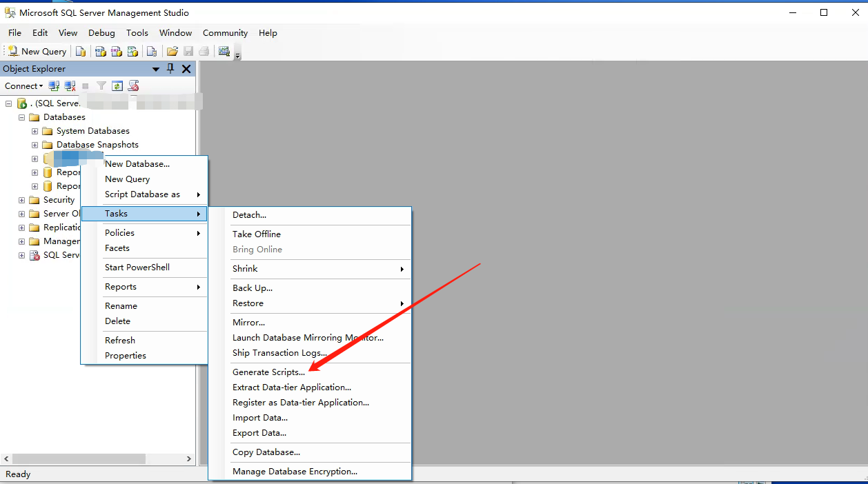Select the Database Engine Query toolbar icon
This screenshot has width=868, height=484.
pos(81,51)
